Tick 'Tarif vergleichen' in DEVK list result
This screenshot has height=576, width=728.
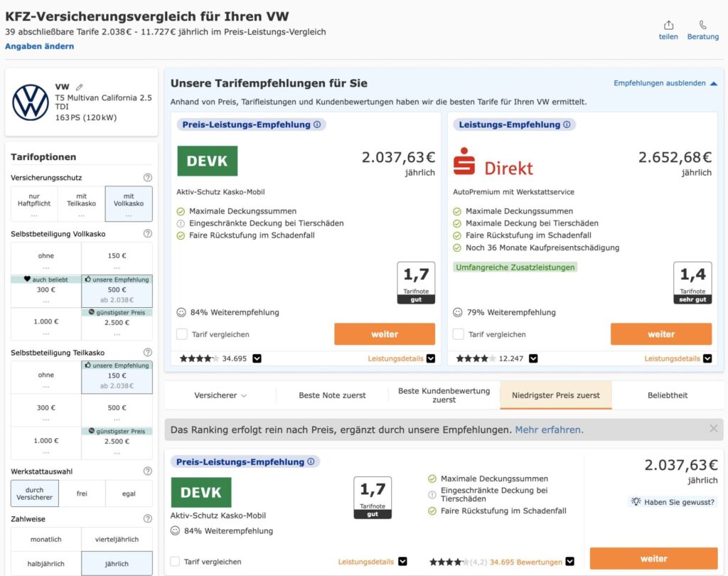tap(175, 561)
